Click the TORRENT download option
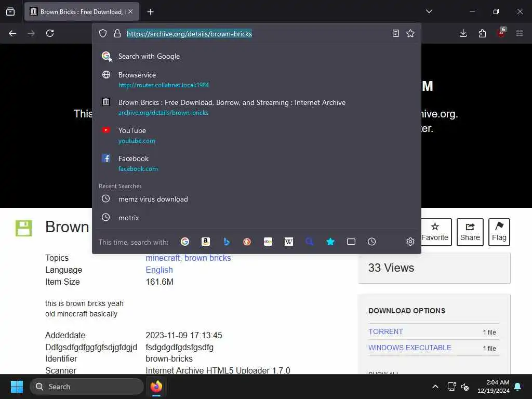Image resolution: width=532 pixels, height=399 pixels. (386, 331)
